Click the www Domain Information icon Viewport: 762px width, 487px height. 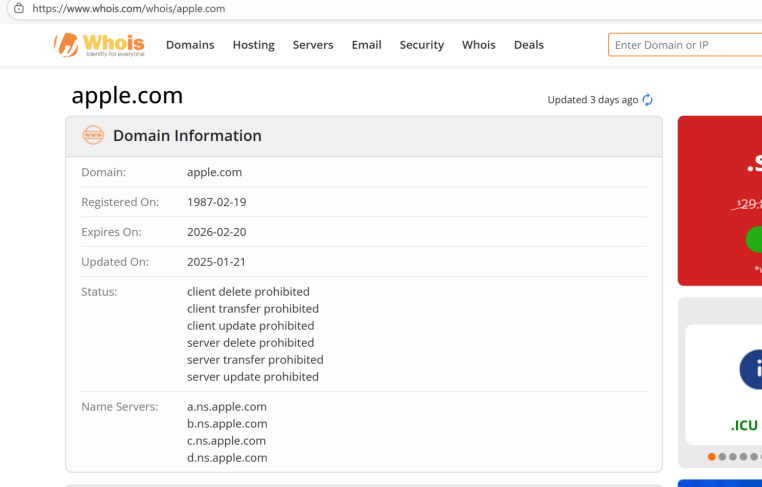93,135
